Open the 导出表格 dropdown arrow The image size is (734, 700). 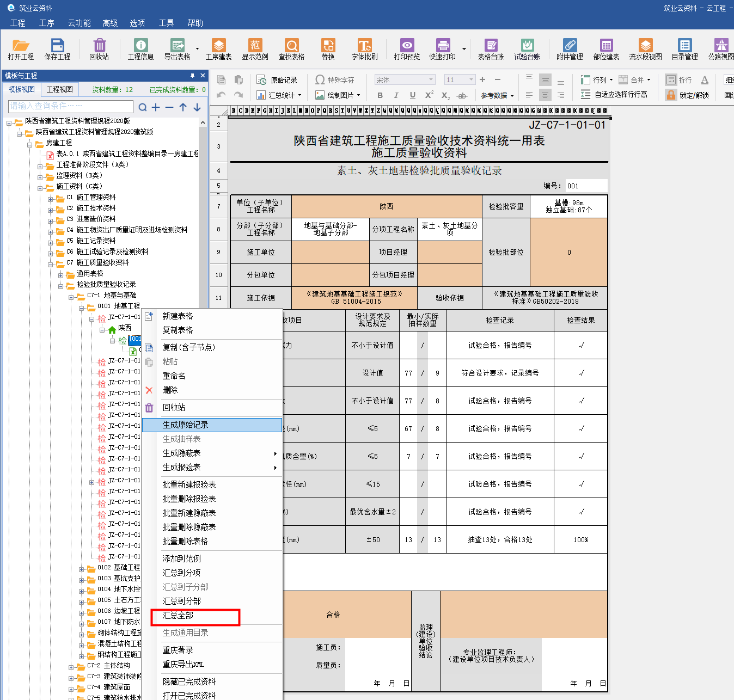[x=197, y=49]
